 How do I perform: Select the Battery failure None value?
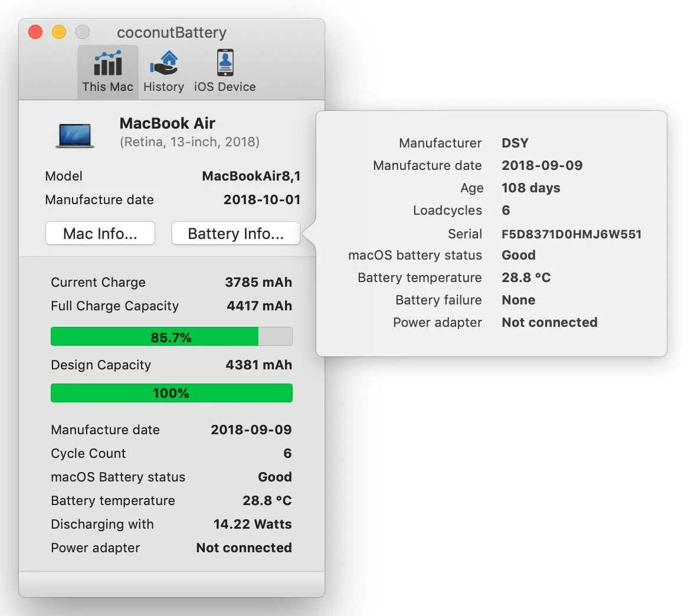pyautogui.click(x=519, y=300)
